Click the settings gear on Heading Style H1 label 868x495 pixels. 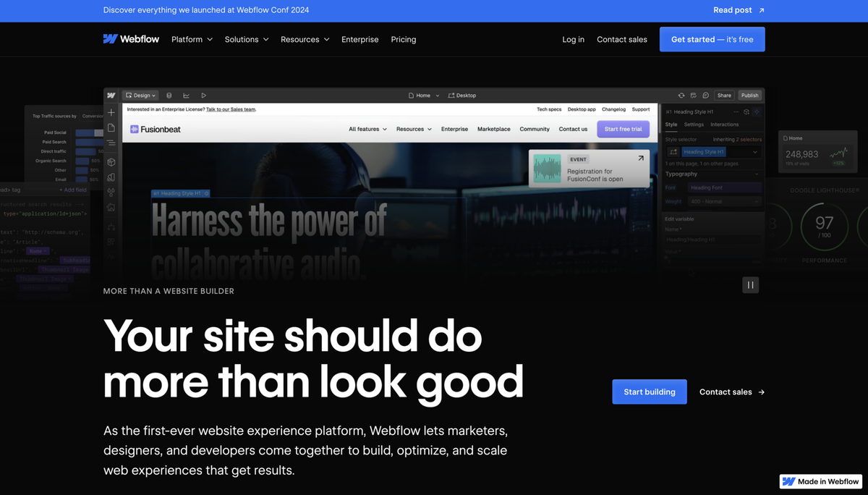(207, 193)
